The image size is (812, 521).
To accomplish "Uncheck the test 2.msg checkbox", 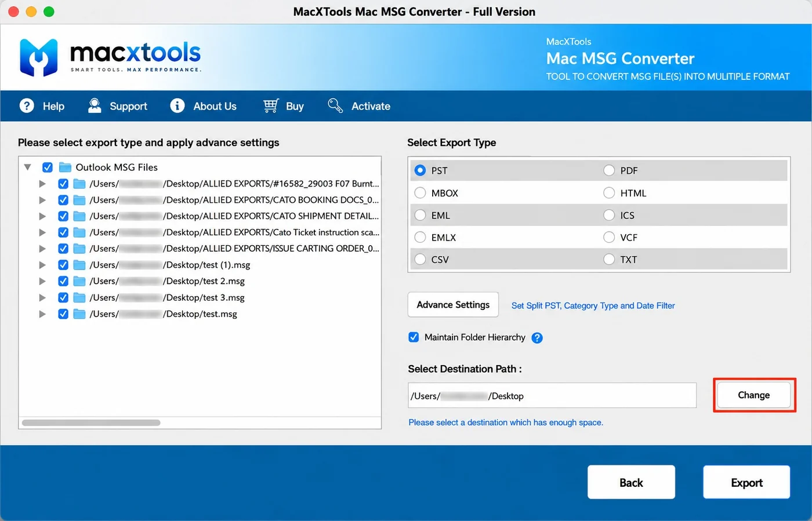I will click(63, 281).
